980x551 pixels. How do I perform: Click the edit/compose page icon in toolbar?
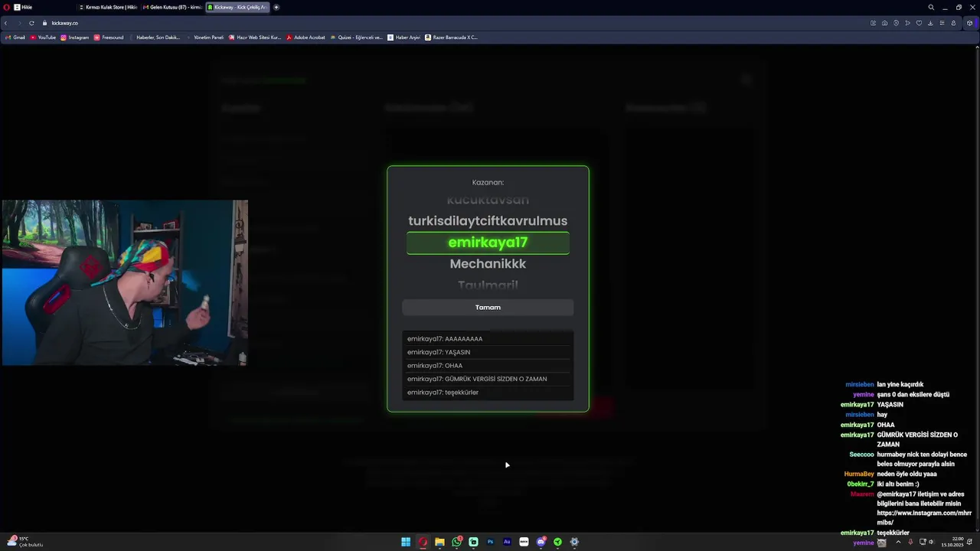click(873, 23)
